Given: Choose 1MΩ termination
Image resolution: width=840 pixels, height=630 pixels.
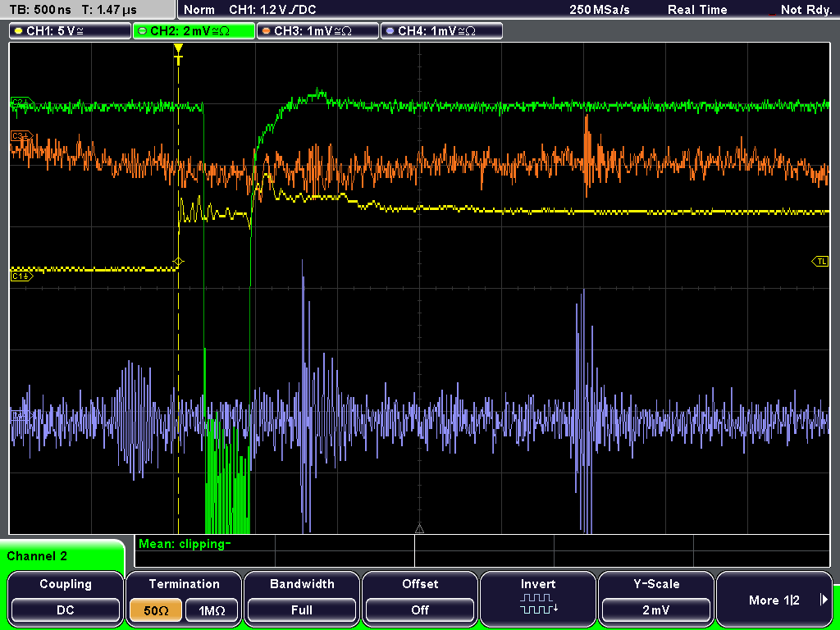Looking at the screenshot, I should coord(212,610).
